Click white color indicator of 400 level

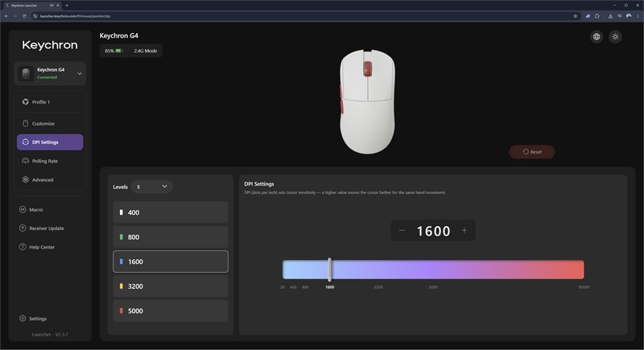pos(122,212)
